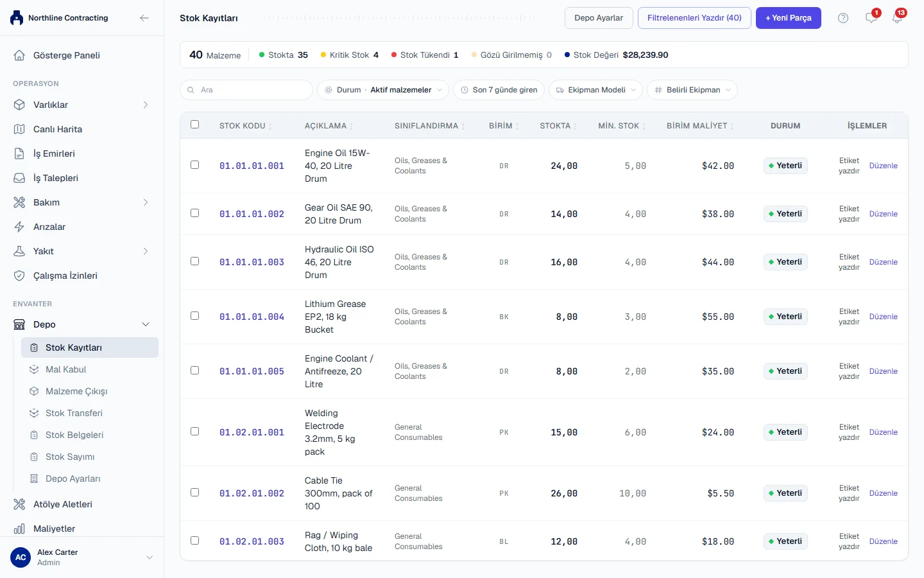This screenshot has width=924, height=578.
Task: Open the help question mark icon
Action: click(843, 18)
